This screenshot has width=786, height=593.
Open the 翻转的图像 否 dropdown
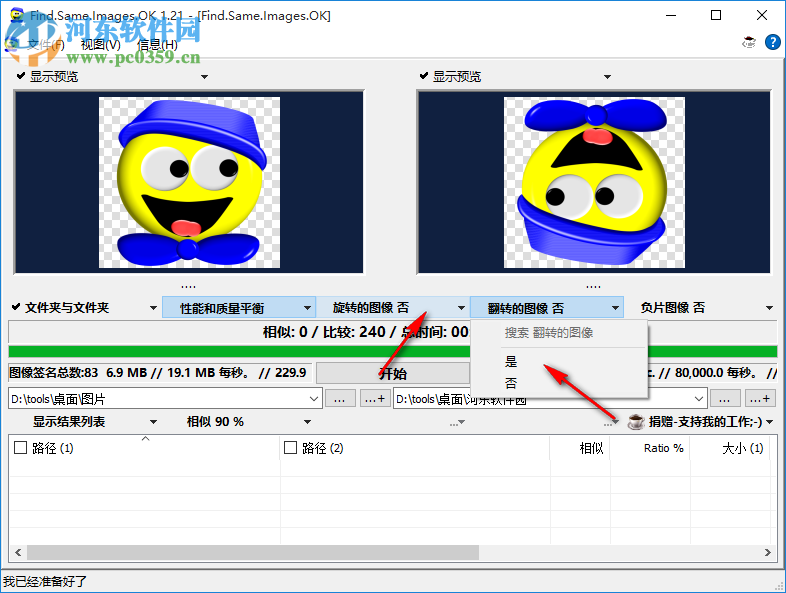(547, 308)
